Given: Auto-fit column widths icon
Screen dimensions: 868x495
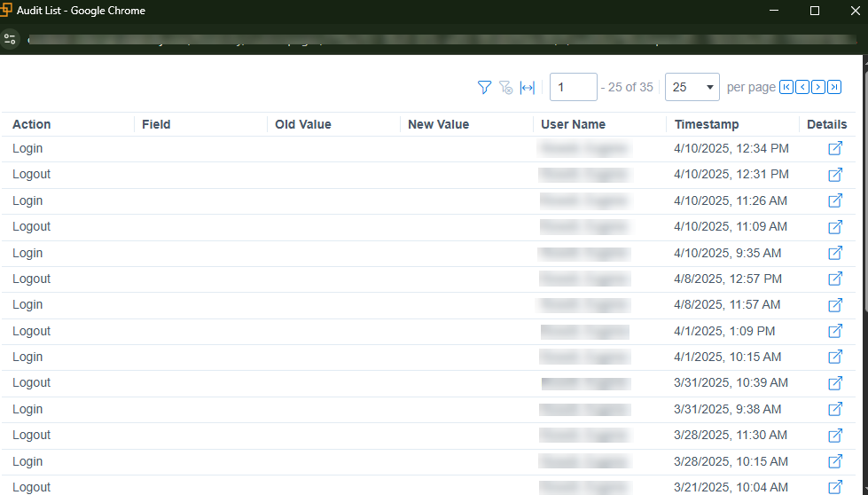Looking at the screenshot, I should pyautogui.click(x=528, y=88).
